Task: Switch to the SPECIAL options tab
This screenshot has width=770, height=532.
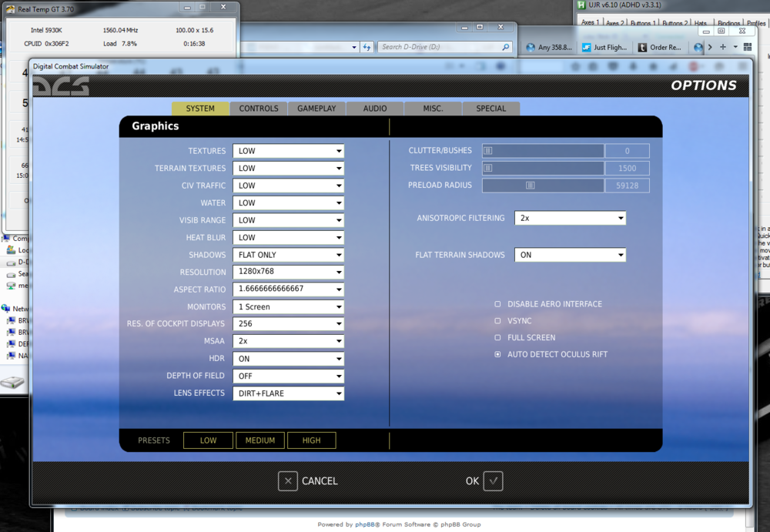Action: [x=491, y=109]
